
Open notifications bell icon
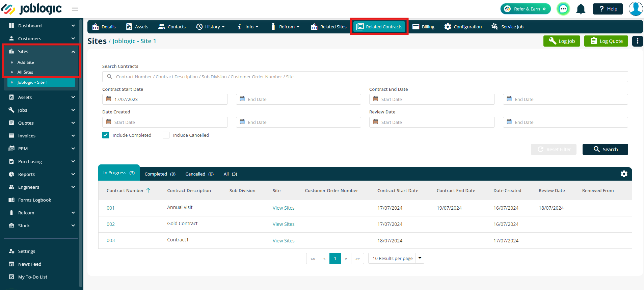581,9
